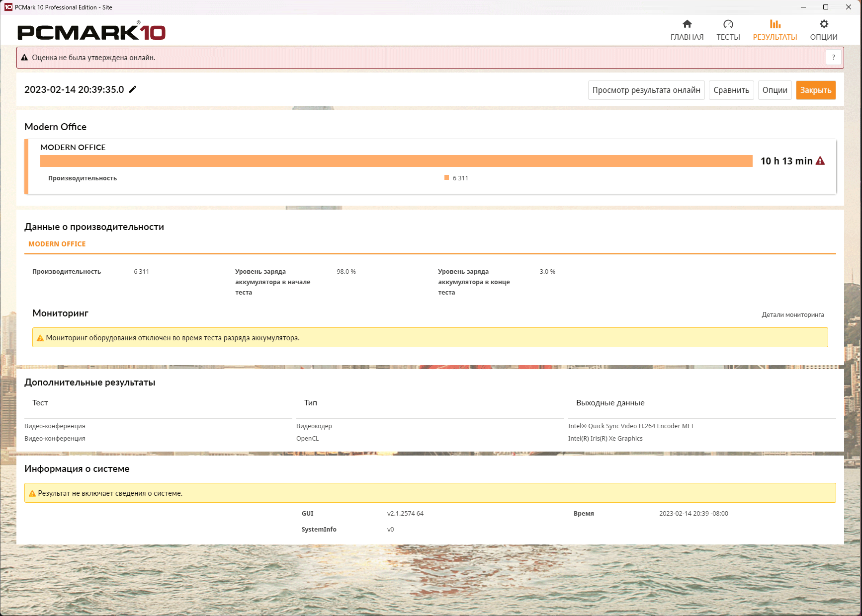Click Intel Quick Sync Video H.264 Encoder MFT
This screenshot has height=616, width=862.
[631, 426]
